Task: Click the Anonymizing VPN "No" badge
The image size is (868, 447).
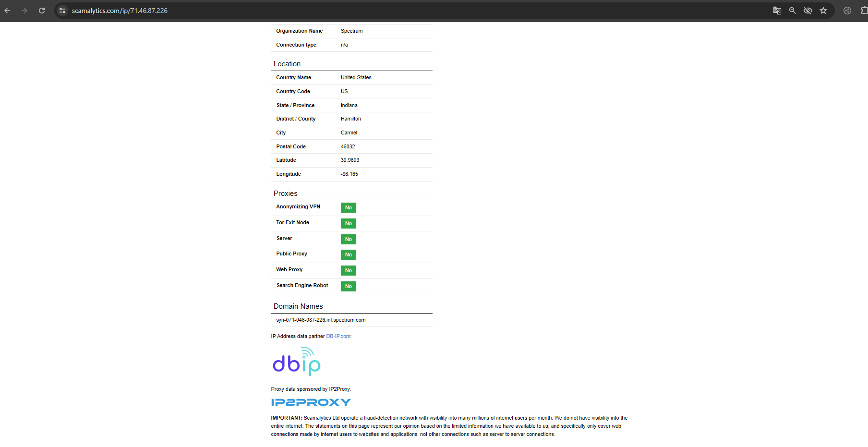Action: (348, 207)
